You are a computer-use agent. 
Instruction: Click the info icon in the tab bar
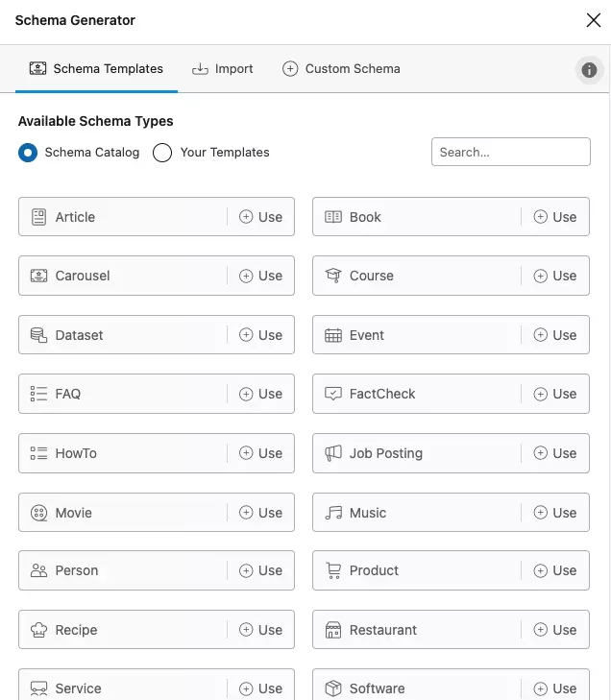point(589,69)
